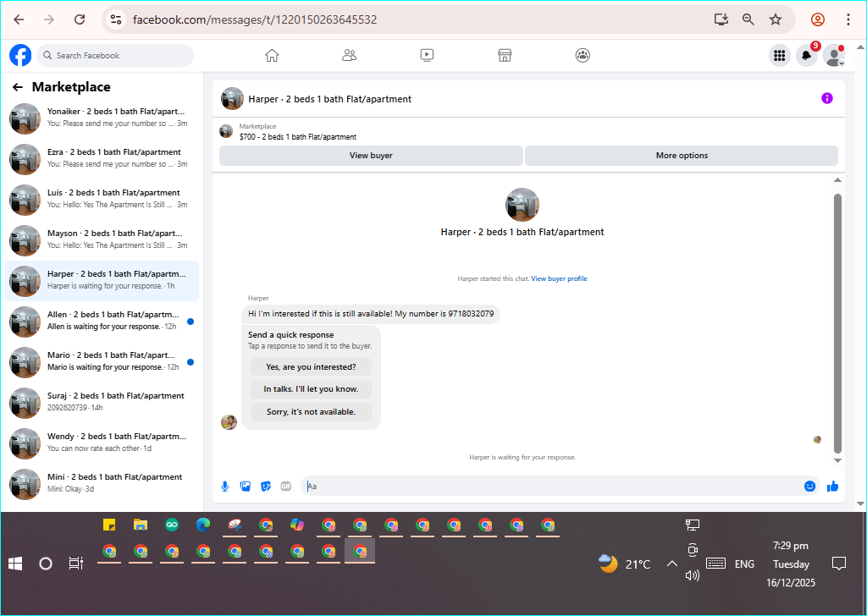Click back arrow beside Marketplace heading
Viewport: 867px width, 616px height.
18,87
